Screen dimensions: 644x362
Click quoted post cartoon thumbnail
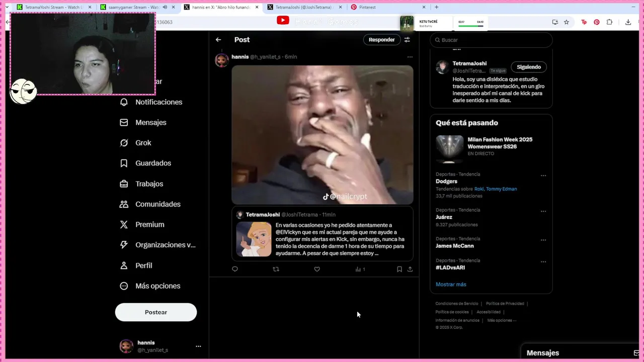[254, 239]
